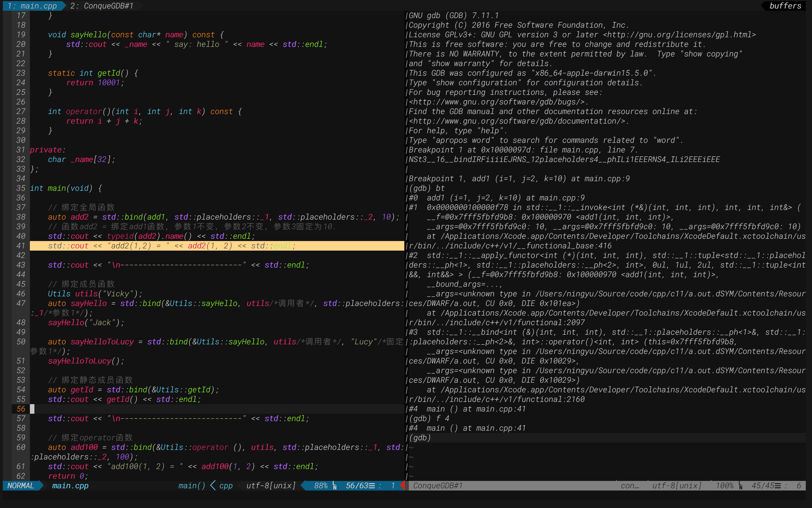Screen dimensions: 812x508
Task: Click 'auto add100 = std::bind' line
Action: coord(226,447)
